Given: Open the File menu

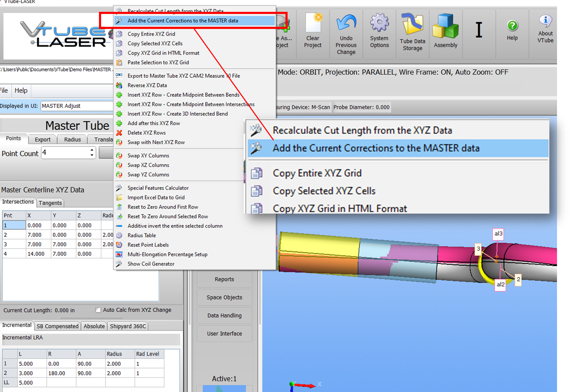Looking at the screenshot, I should tap(4, 91).
